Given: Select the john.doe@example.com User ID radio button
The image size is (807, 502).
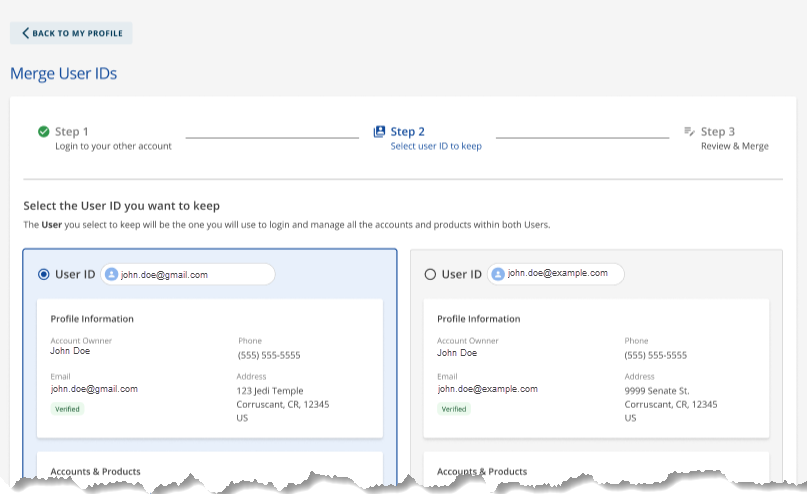Looking at the screenshot, I should click(x=430, y=274).
